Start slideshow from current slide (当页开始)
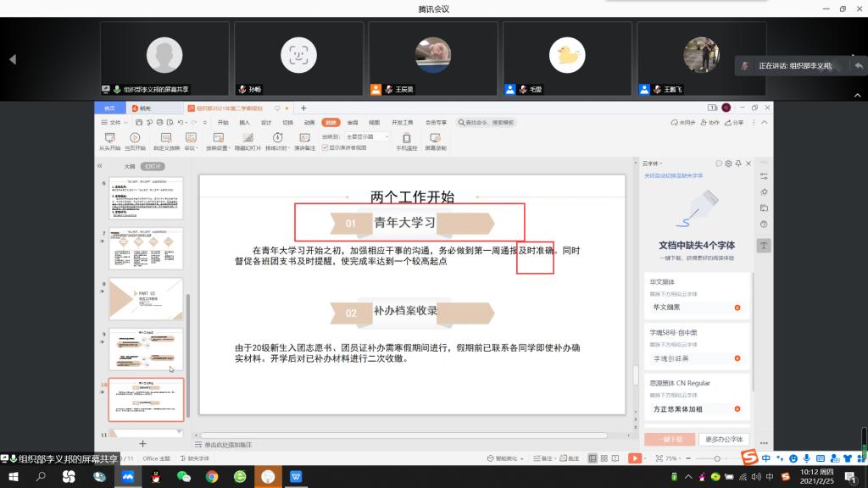The image size is (868, 488). pos(134,137)
